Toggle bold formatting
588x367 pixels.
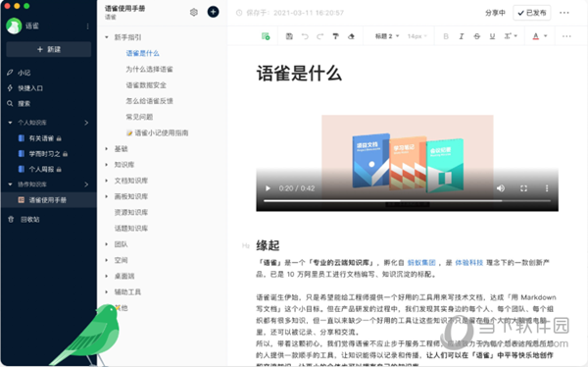pyautogui.click(x=446, y=36)
